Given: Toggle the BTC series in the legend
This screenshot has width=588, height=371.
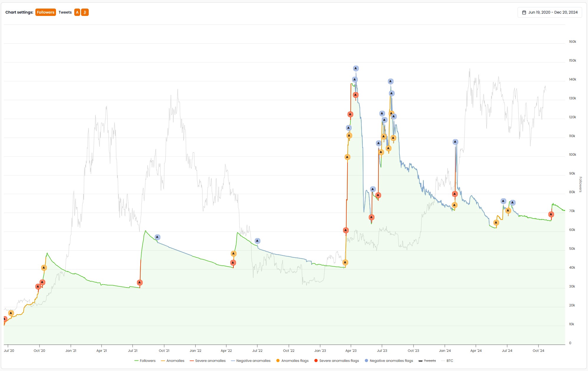Looking at the screenshot, I should point(449,361).
